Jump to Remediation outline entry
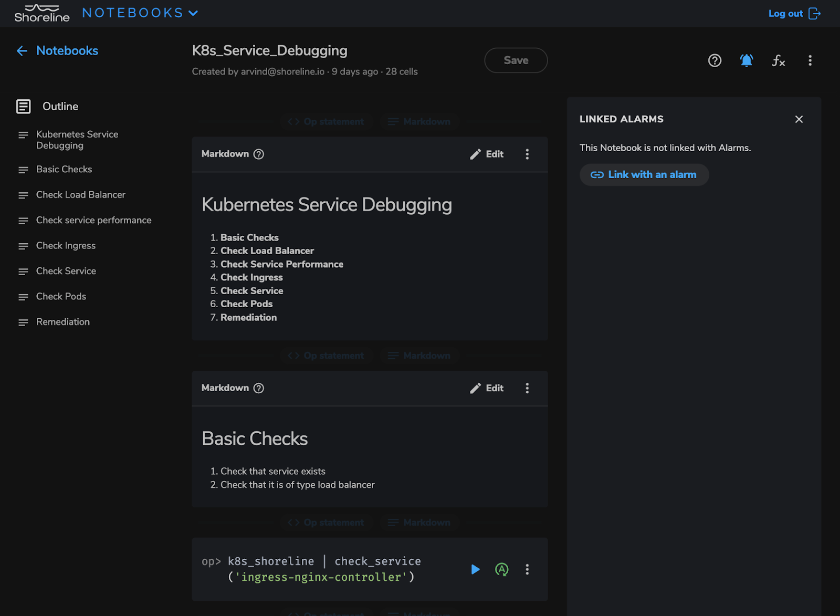Viewport: 840px width, 616px height. (x=63, y=322)
